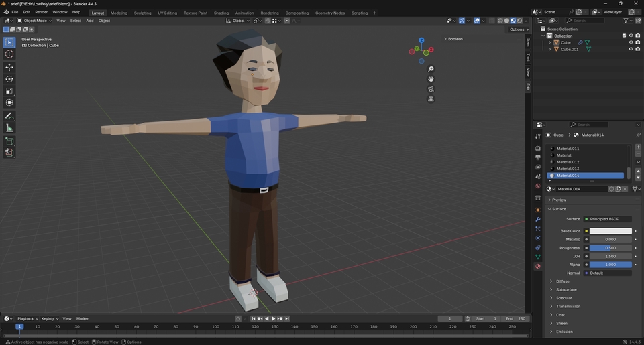Screen dimensions: 644x345
Task: Click the zoom magnifier viewport icon
Action: (431, 69)
